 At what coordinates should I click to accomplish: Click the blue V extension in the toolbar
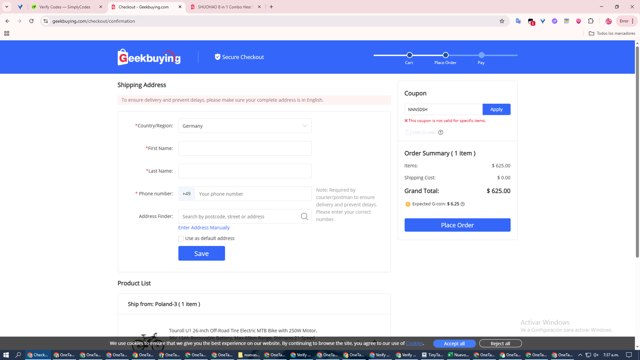click(x=542, y=21)
